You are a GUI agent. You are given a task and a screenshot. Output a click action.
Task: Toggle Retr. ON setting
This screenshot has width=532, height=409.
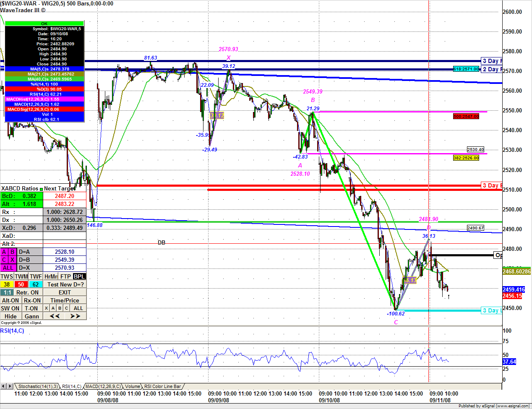[x=28, y=292]
